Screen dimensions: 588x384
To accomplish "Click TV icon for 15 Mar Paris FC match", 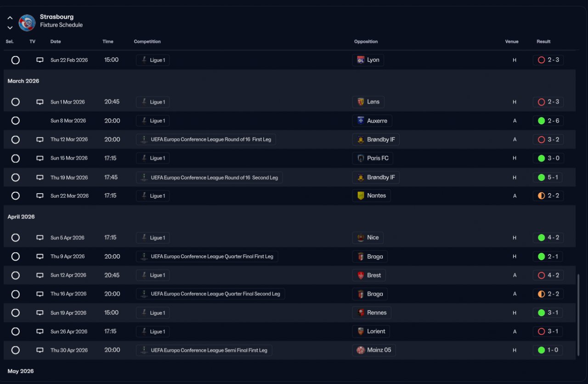I will pos(40,158).
